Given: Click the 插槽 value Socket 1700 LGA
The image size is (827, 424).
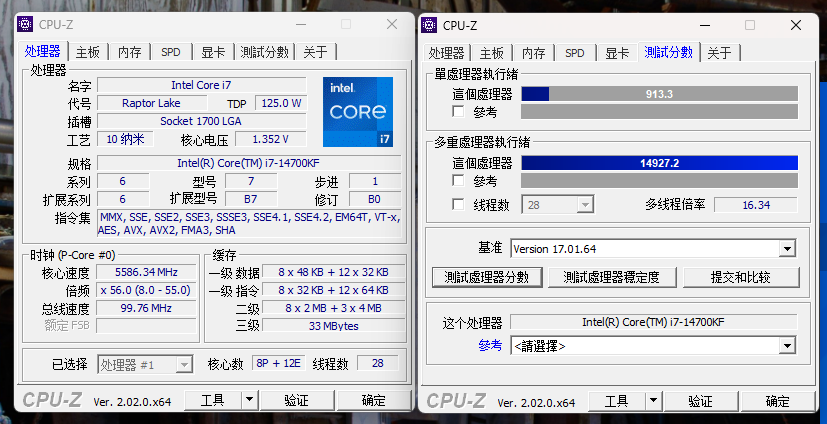Looking at the screenshot, I should click(201, 121).
